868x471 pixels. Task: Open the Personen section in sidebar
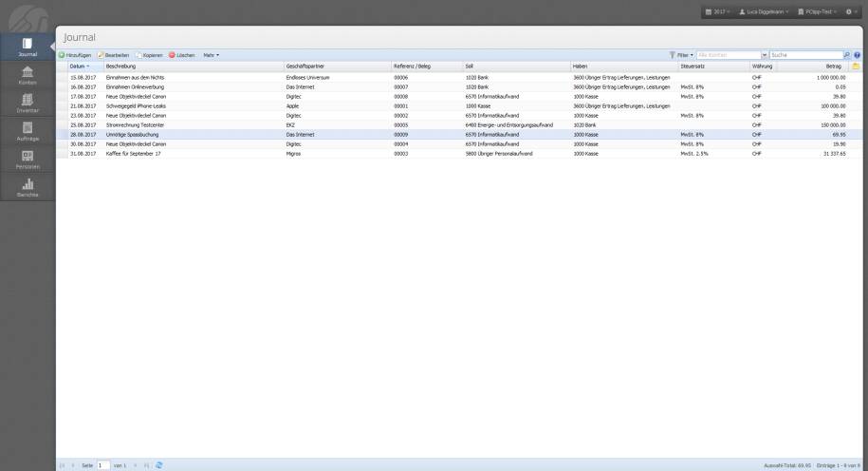pyautogui.click(x=28, y=160)
